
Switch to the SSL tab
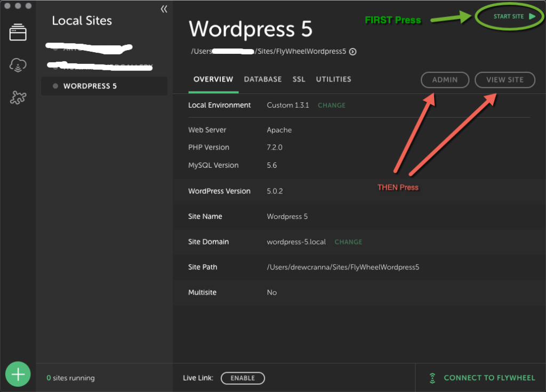tap(299, 79)
